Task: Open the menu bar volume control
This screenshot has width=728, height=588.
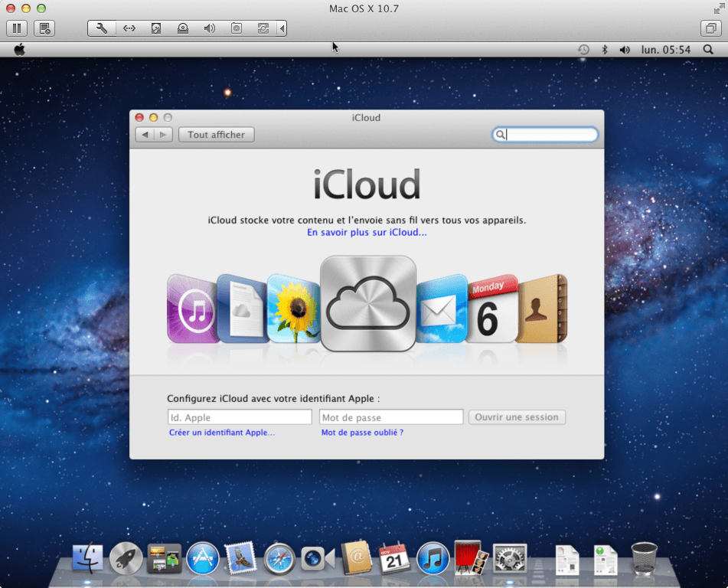Action: [x=625, y=50]
